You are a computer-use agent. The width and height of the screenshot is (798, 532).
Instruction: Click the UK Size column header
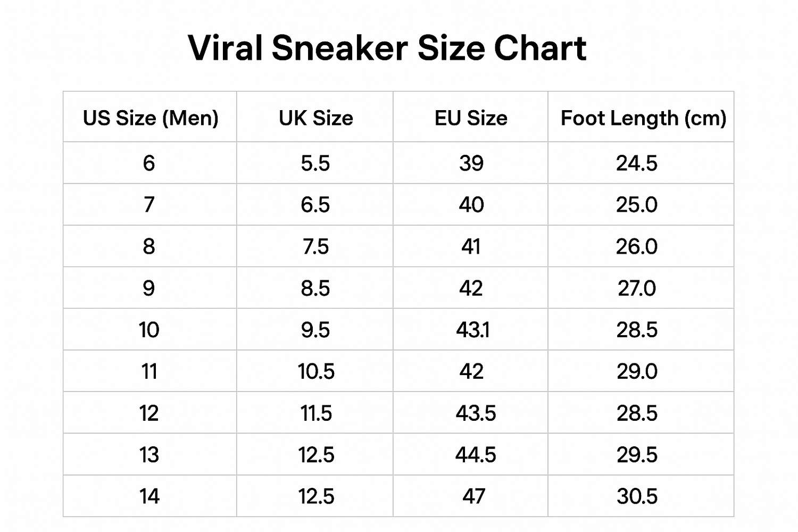315,118
